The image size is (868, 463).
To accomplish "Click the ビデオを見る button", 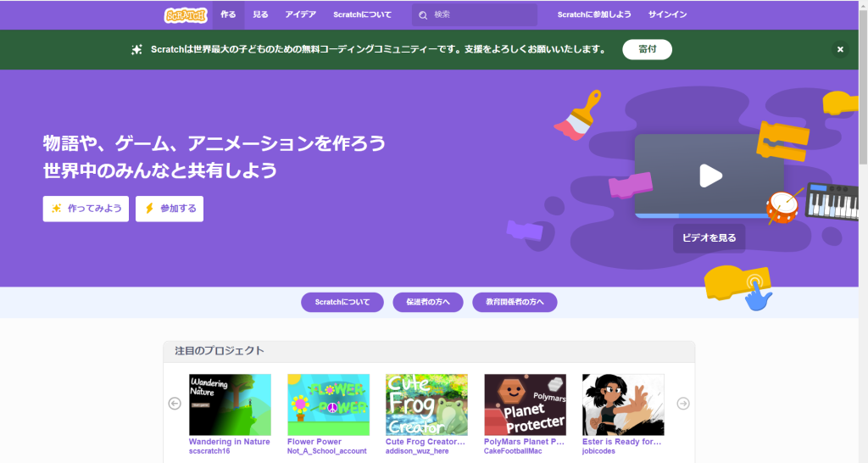I will tap(709, 238).
